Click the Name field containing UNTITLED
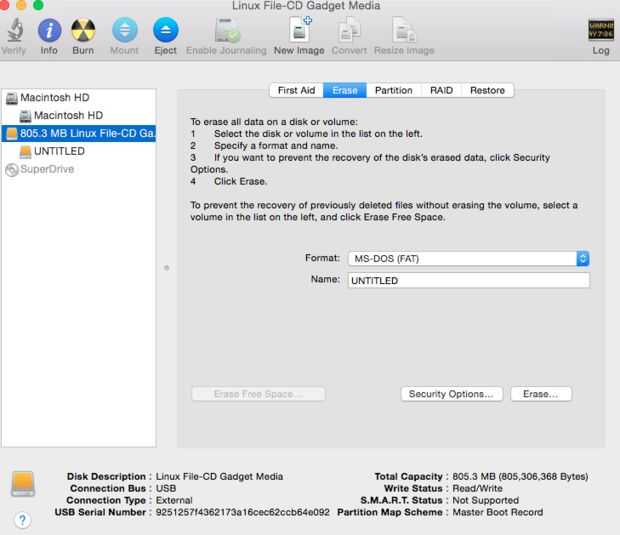Screen dimensions: 620x535 (469, 280)
